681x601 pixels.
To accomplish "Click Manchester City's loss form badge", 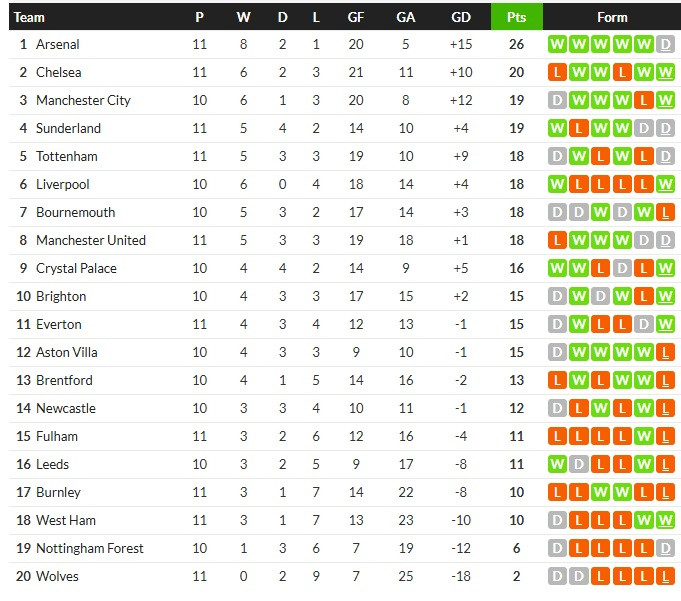I will point(646,100).
